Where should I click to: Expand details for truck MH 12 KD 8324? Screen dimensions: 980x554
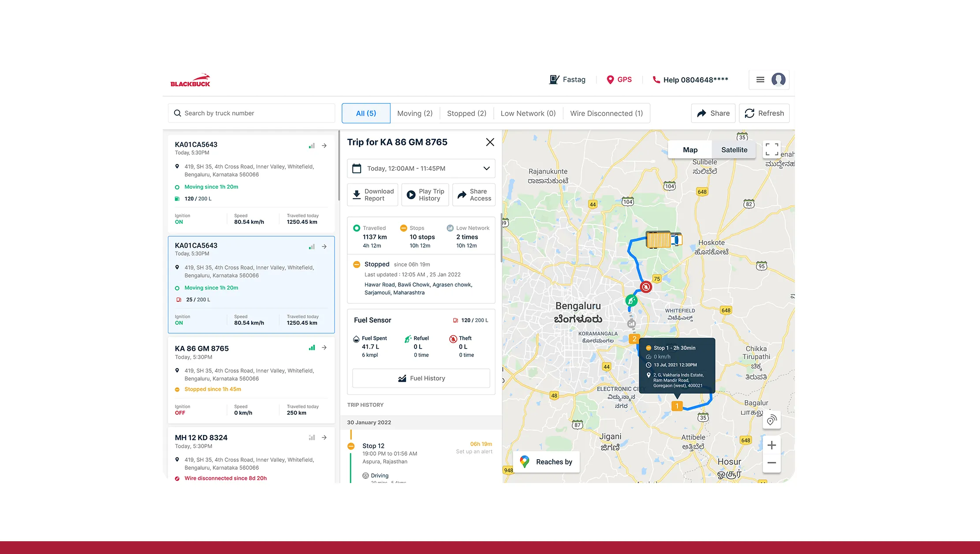pos(324,437)
